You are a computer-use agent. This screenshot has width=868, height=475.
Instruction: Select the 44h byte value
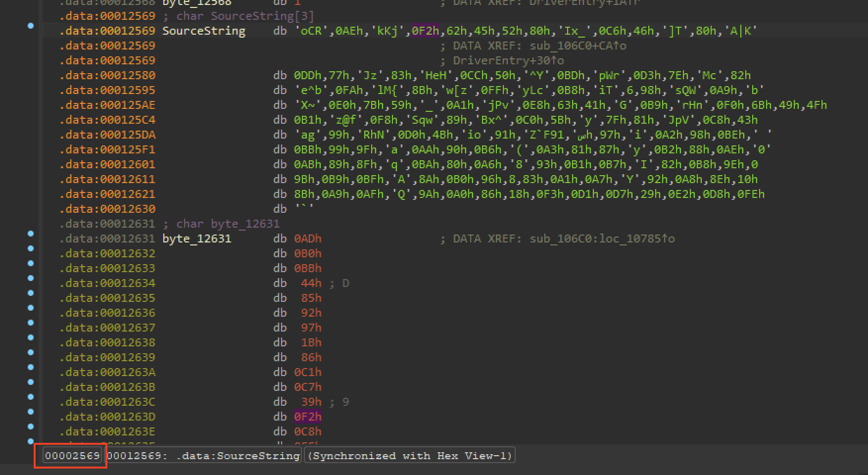coord(311,283)
